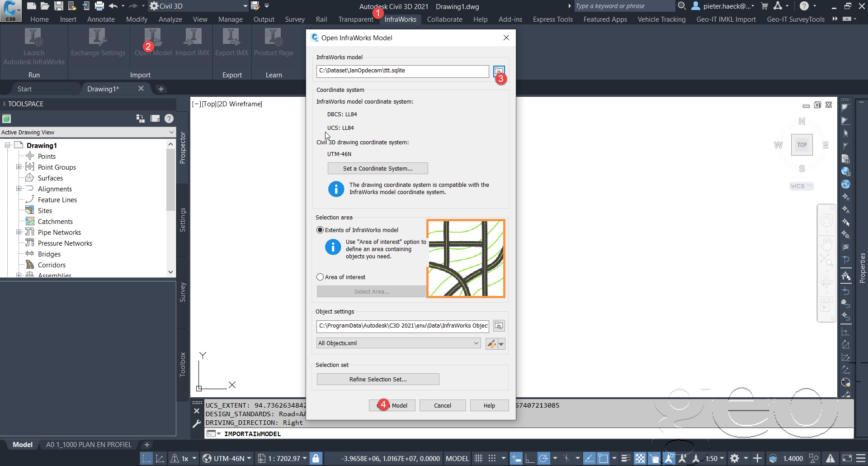Open the workspace switching gear icon

pos(735,458)
